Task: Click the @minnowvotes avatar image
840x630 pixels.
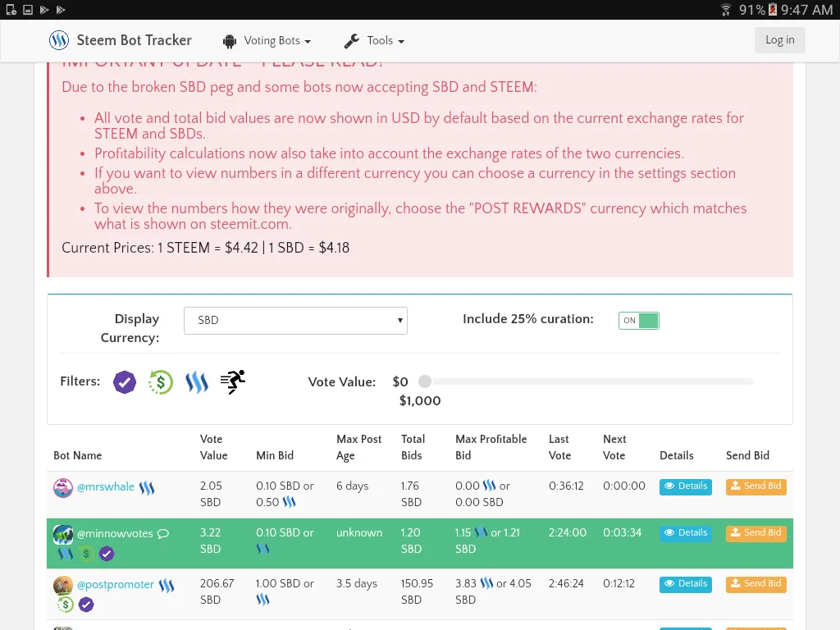Action: (63, 535)
